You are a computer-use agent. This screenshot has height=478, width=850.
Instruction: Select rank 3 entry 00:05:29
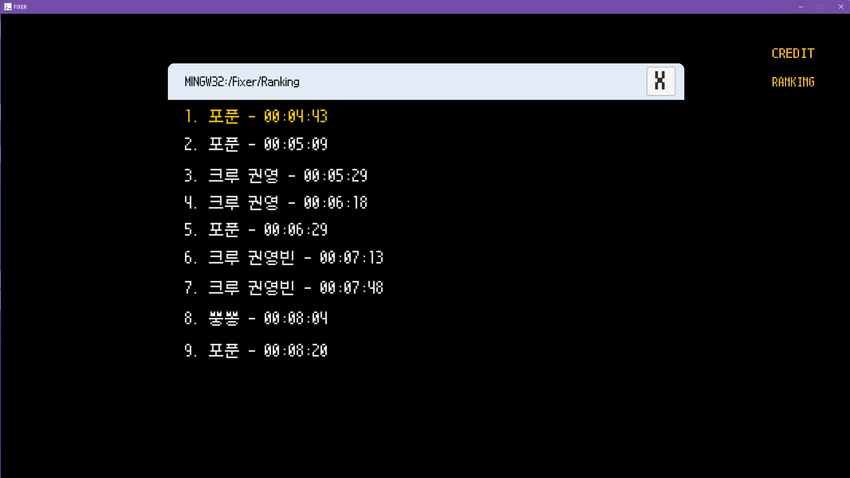pyautogui.click(x=276, y=176)
